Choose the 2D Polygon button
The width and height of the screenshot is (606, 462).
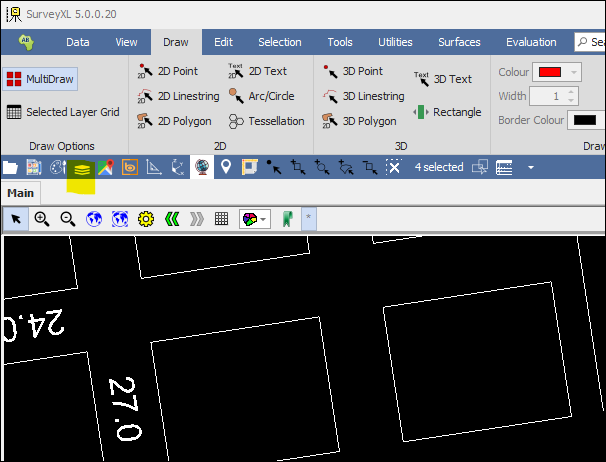(x=176, y=121)
